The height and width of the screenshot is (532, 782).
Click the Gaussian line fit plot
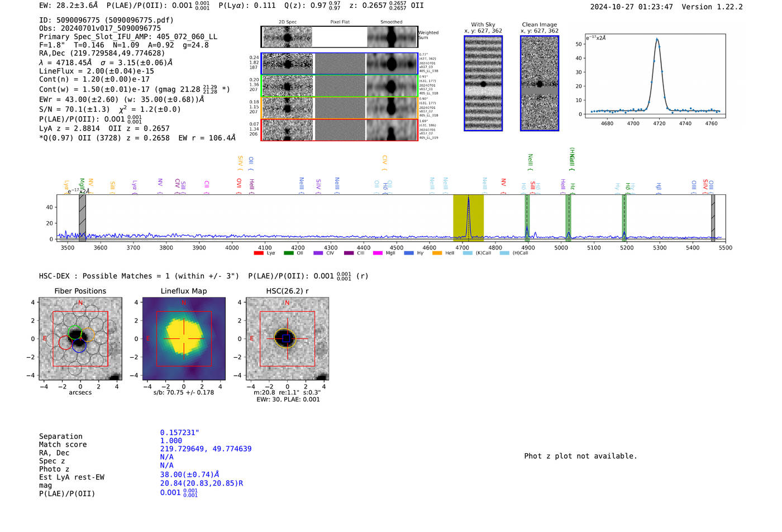pos(655,75)
